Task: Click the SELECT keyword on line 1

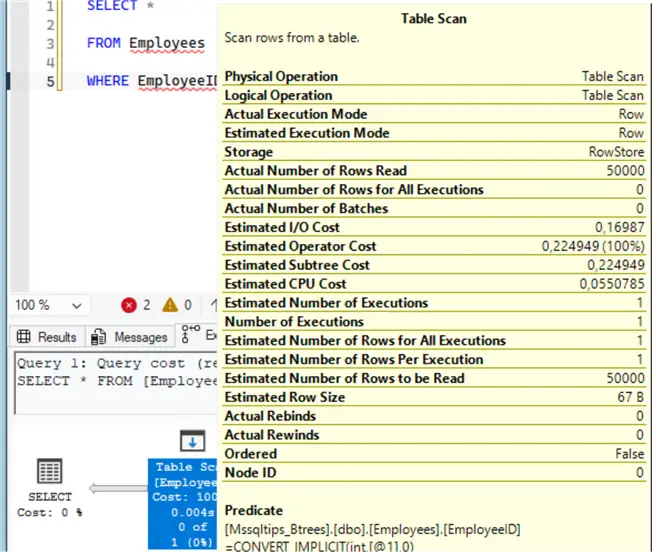Action: (x=112, y=6)
